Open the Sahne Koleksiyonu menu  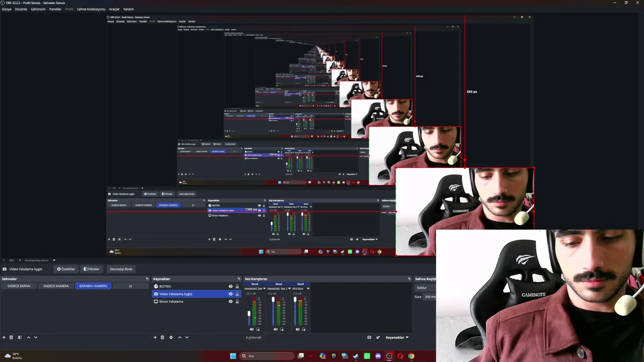click(x=91, y=9)
